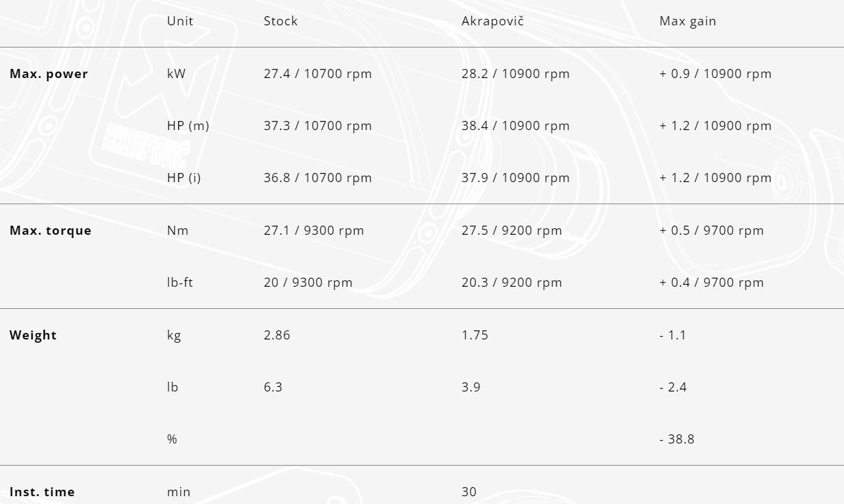
Task: Select the HP (m) unit cell
Action: click(x=188, y=126)
